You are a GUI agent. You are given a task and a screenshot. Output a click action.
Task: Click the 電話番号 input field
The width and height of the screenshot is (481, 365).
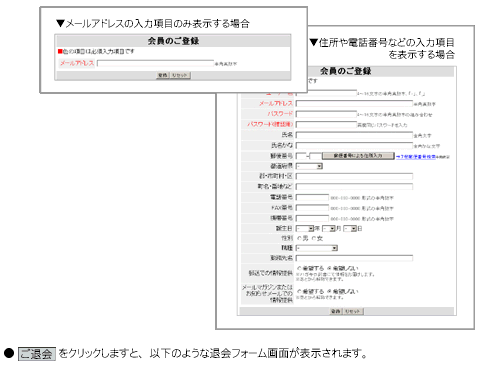coord(312,197)
